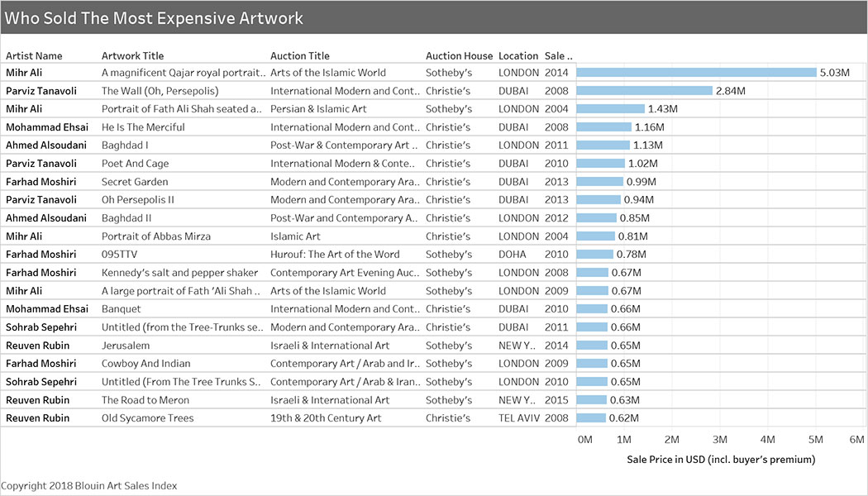Select the Secret Garden artwork title
This screenshot has width=868, height=496.
135,182
